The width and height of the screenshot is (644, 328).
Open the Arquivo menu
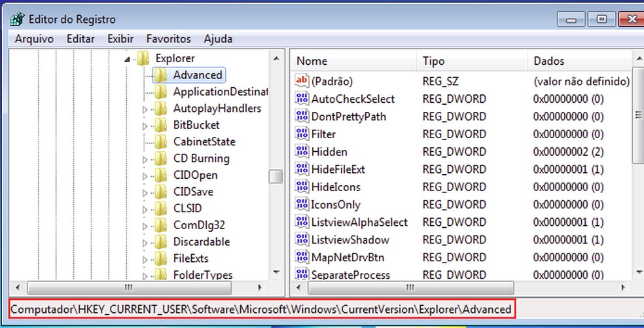click(x=34, y=39)
